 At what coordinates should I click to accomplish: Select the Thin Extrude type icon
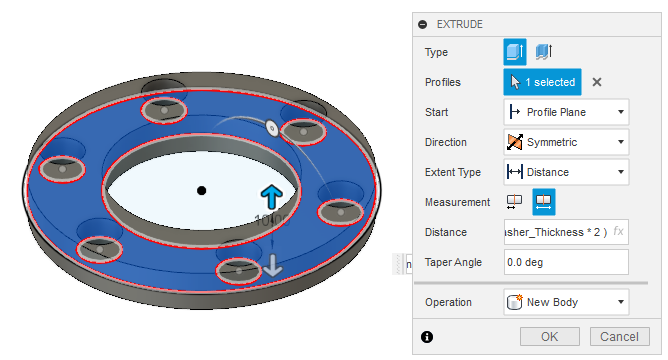pos(544,52)
